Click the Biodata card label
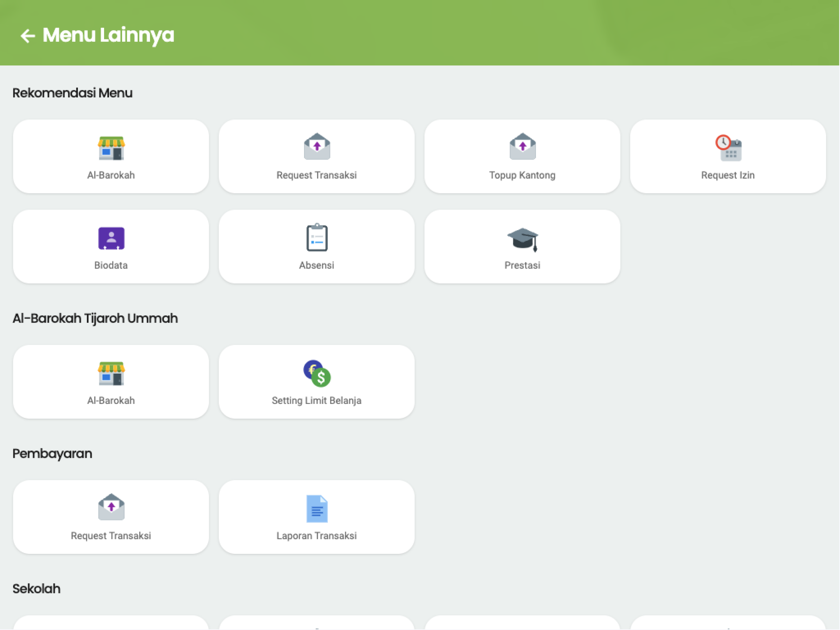Screen dimensions: 840x630 [x=111, y=265]
